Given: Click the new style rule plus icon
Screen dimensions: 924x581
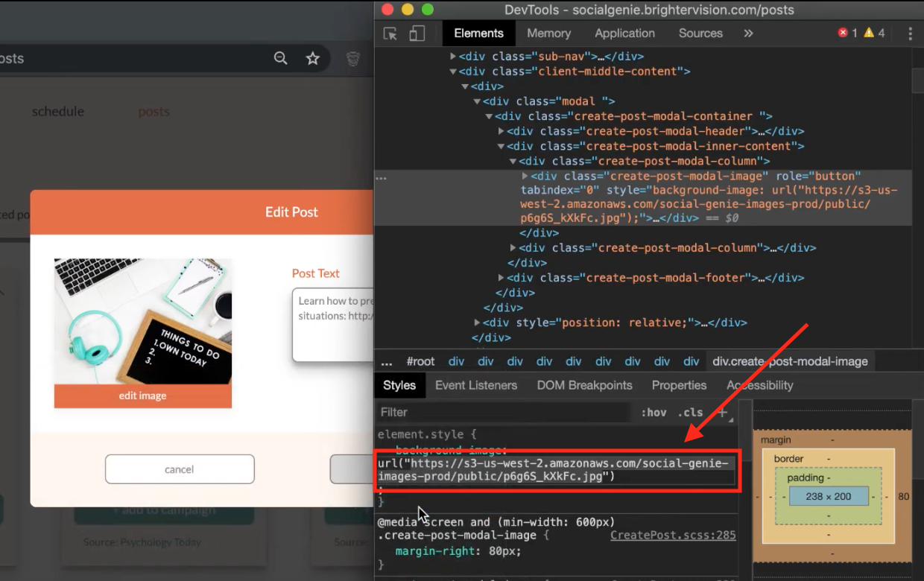Looking at the screenshot, I should pyautogui.click(x=721, y=412).
